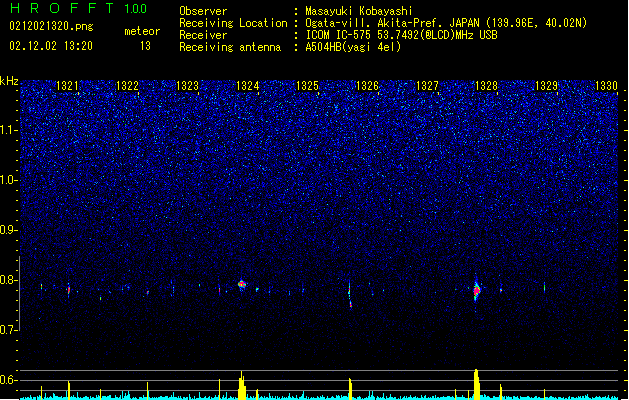Image resolution: width=629 pixels, height=400 pixels.
Task: Click the 1325 time marker
Action: pos(307,86)
